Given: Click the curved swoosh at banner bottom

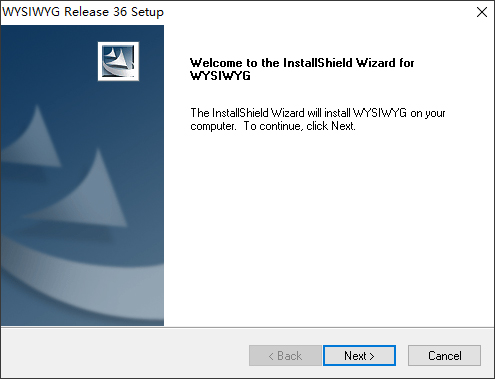Looking at the screenshot, I should [x=82, y=287].
